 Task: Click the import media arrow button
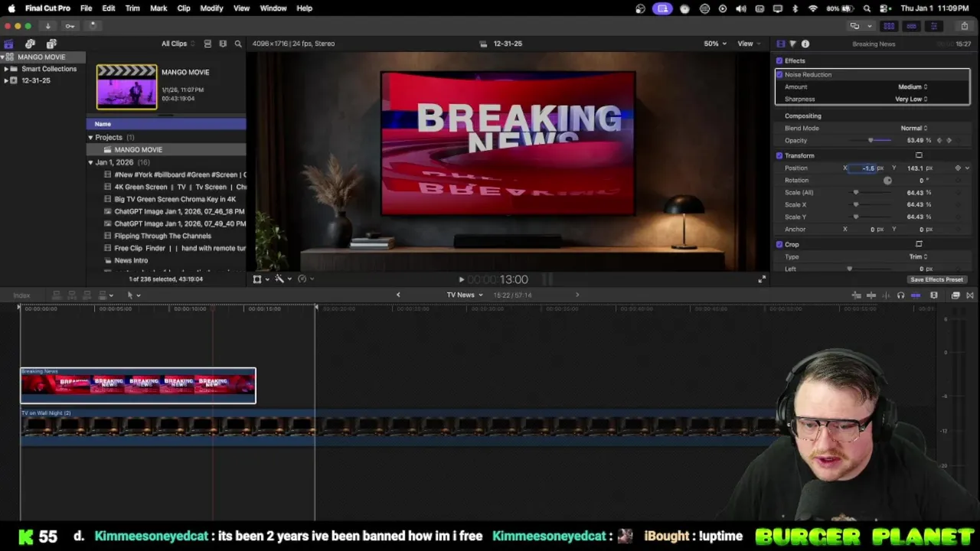click(x=47, y=26)
